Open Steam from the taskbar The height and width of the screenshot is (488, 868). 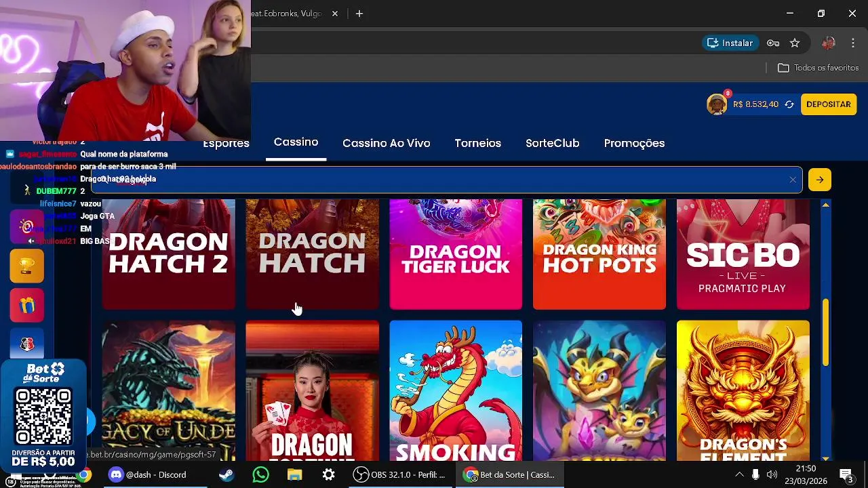(226, 475)
